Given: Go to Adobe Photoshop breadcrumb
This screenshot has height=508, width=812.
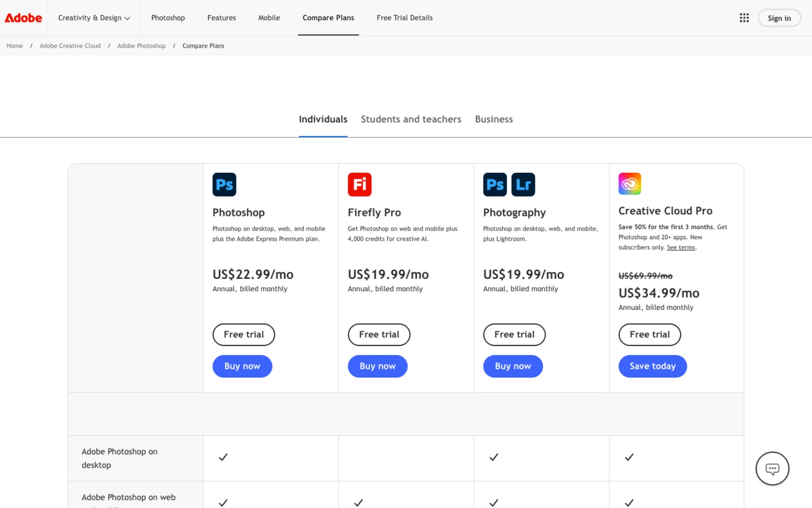Looking at the screenshot, I should [142, 46].
